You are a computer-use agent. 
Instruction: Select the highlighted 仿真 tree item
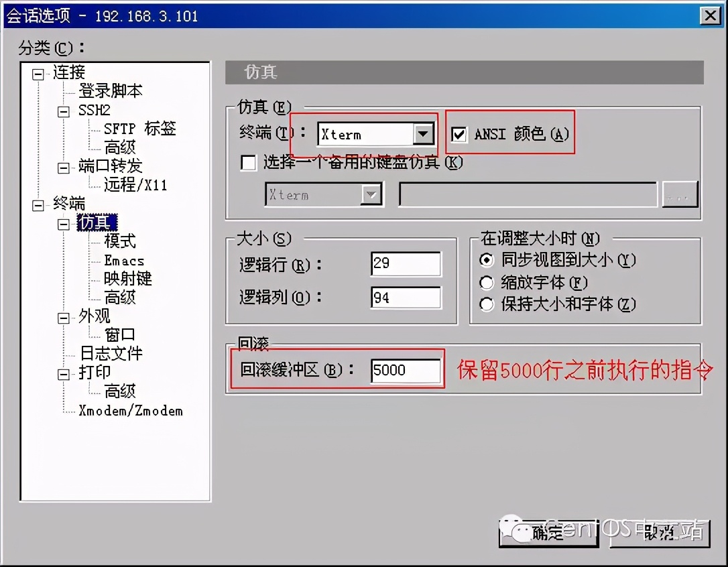97,223
